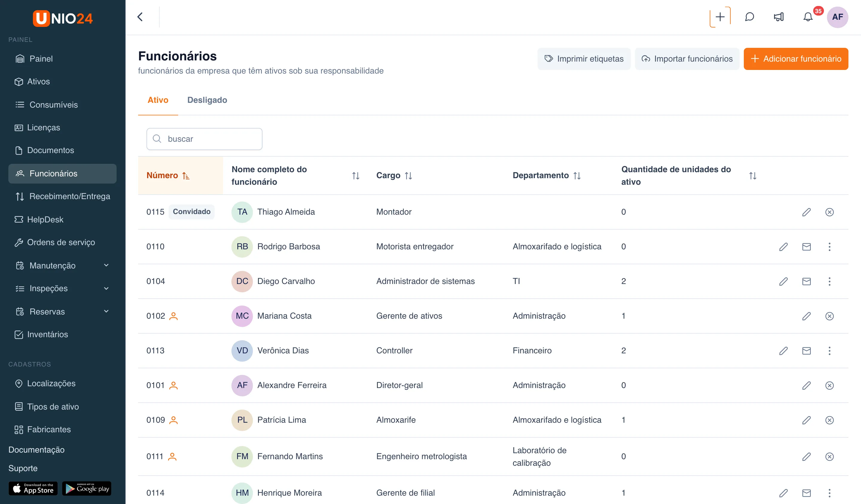Click the quick-add plus icon in header

click(720, 17)
